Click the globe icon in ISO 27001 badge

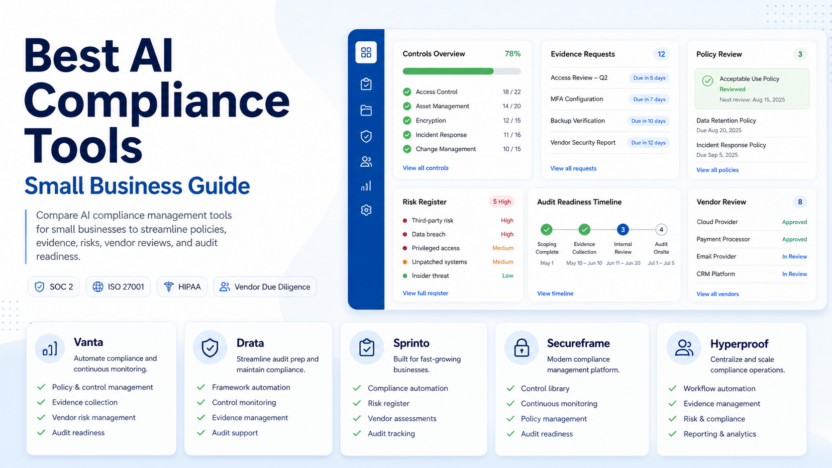[98, 287]
